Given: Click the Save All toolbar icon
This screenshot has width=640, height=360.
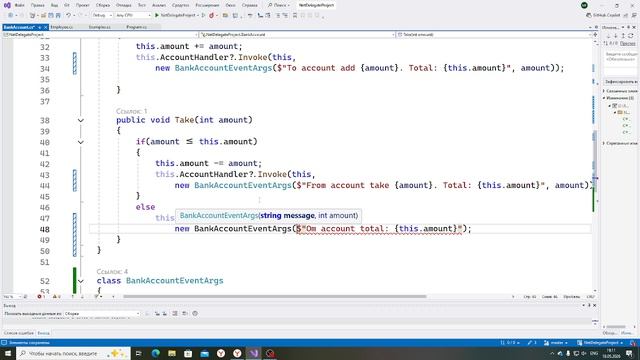Looking at the screenshot, I should 58,16.
